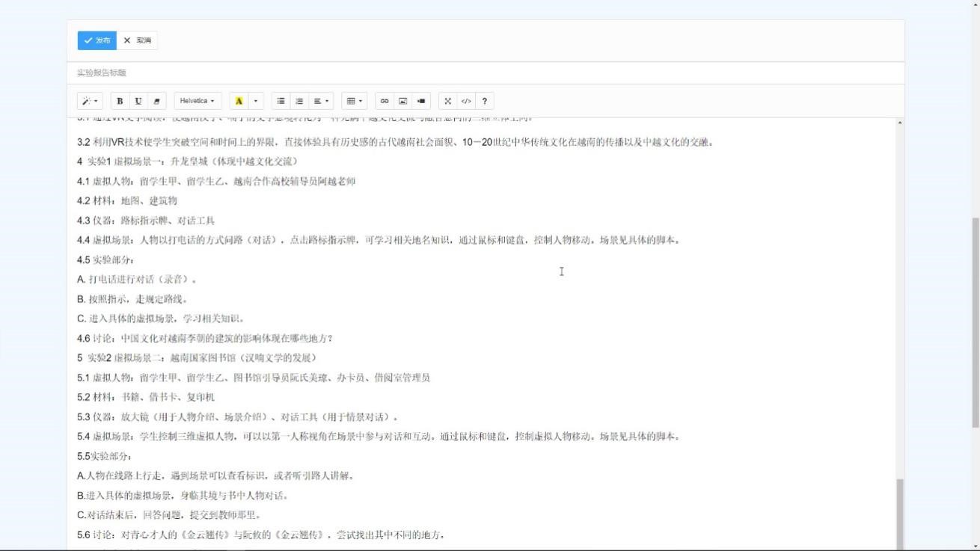Click the line '5.5实验部分:'

point(105,456)
